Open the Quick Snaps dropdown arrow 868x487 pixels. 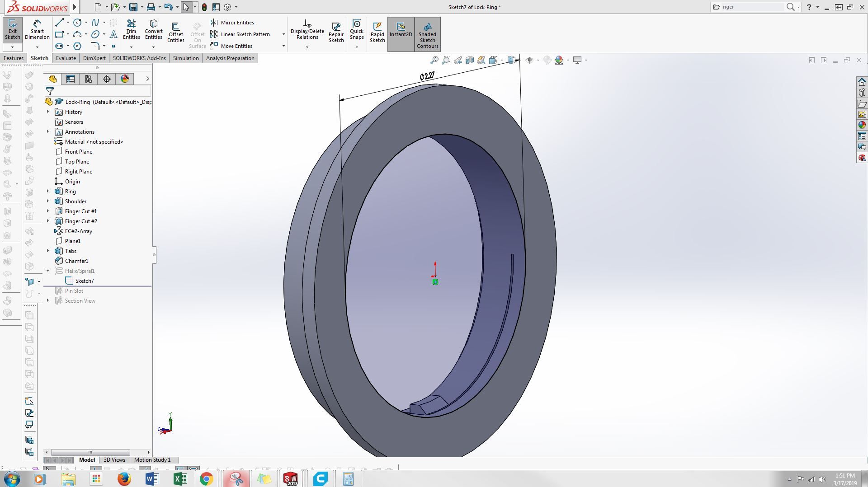pyautogui.click(x=357, y=47)
